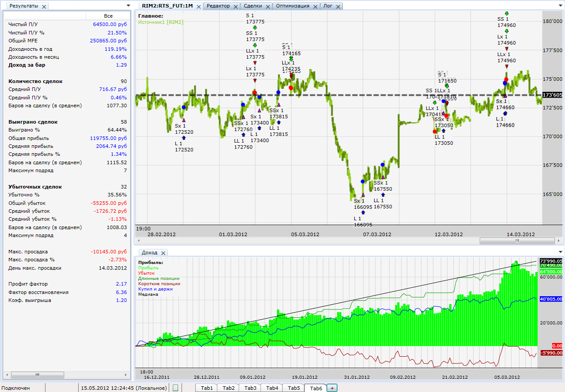Click the Макс. просадка value -10145.00 руб
Viewport: 565px width, 392px height.
[109, 252]
